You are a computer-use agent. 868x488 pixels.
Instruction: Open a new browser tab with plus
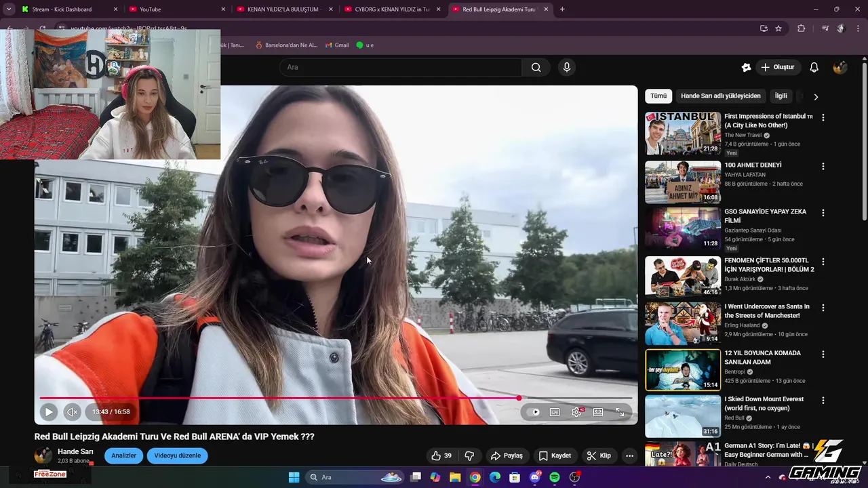[x=562, y=9]
